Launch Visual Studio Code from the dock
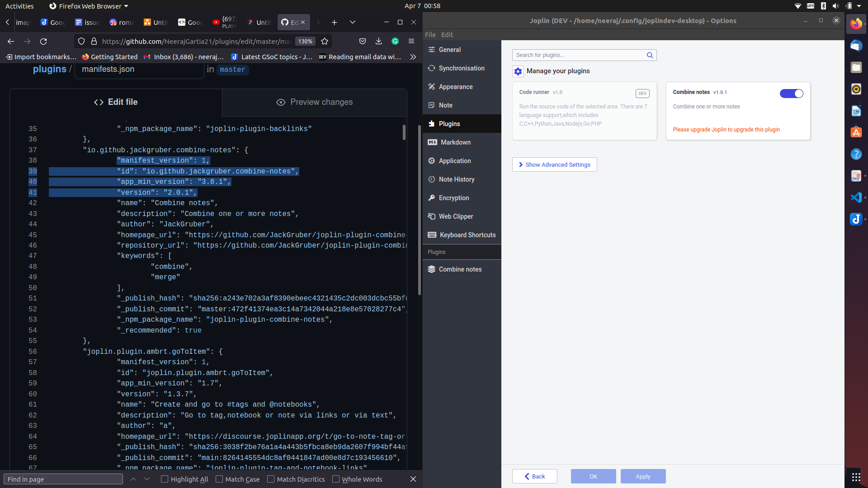The width and height of the screenshot is (868, 488). point(856,197)
